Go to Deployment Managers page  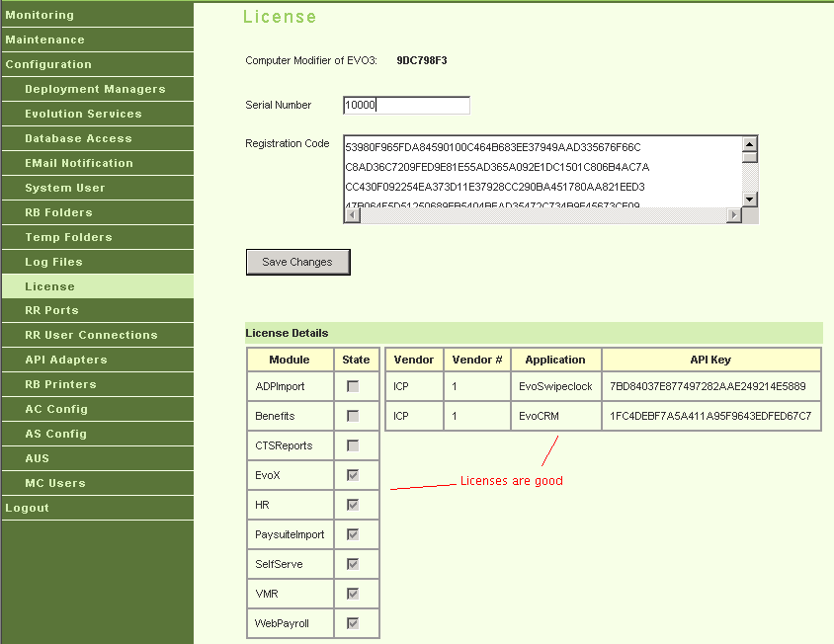click(x=95, y=89)
